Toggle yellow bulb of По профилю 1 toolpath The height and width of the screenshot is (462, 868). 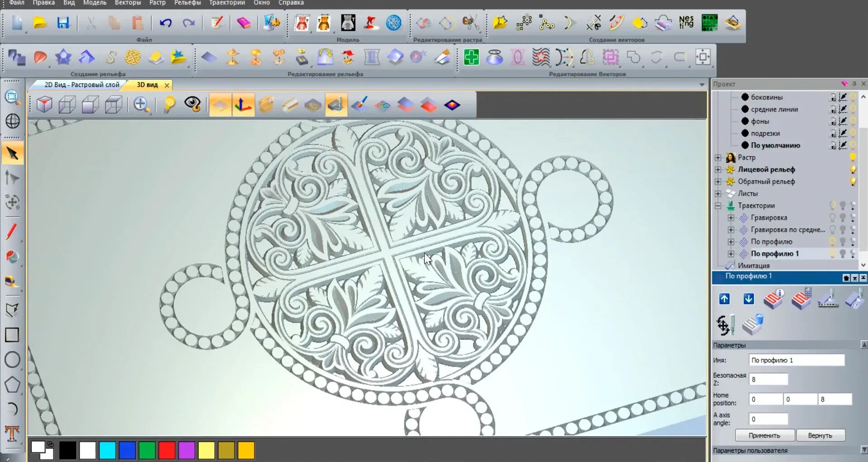tap(832, 254)
